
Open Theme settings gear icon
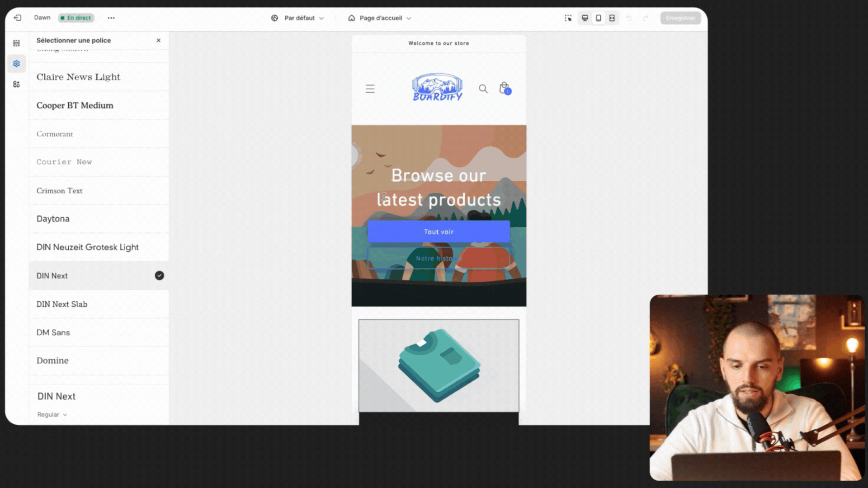17,64
